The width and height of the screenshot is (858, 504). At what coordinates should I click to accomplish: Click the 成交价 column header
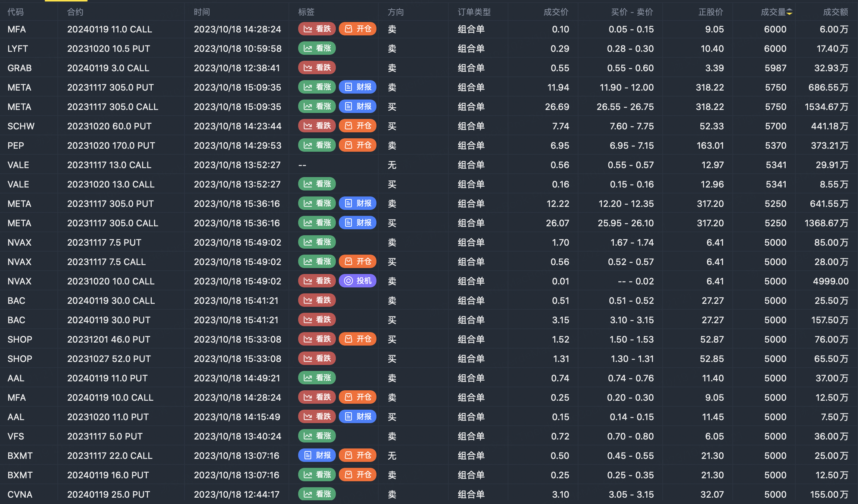click(x=556, y=12)
